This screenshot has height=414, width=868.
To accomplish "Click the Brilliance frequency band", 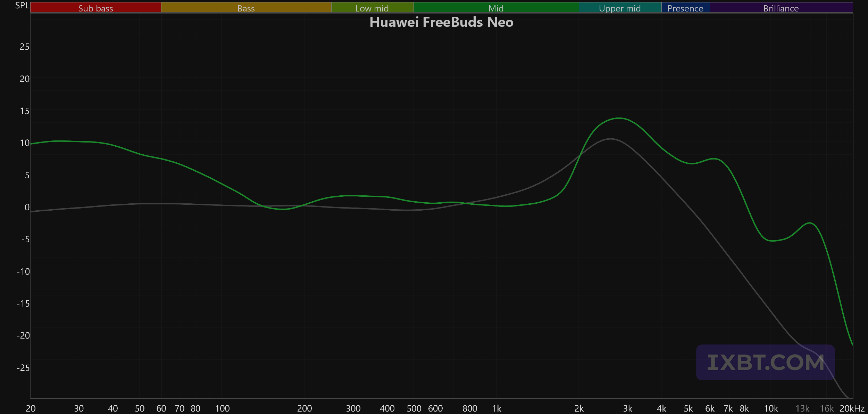I will [x=781, y=8].
